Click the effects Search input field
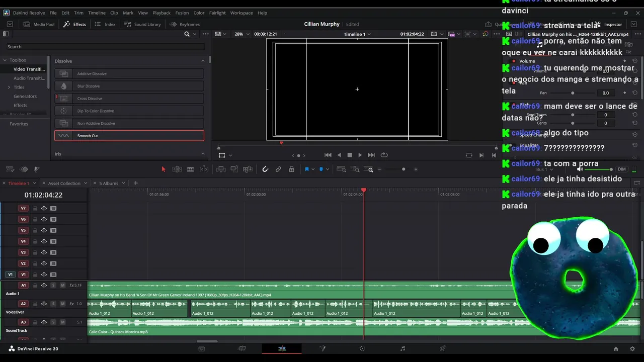 coord(106,47)
